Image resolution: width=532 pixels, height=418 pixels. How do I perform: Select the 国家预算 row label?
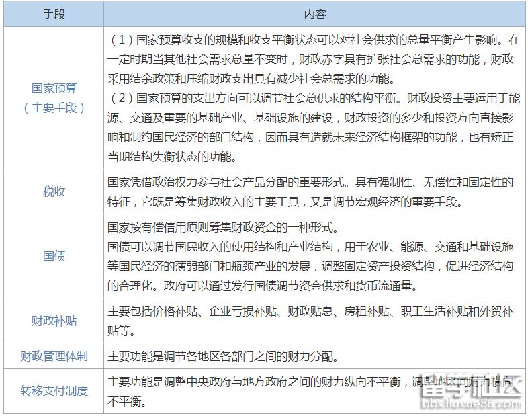(54, 89)
